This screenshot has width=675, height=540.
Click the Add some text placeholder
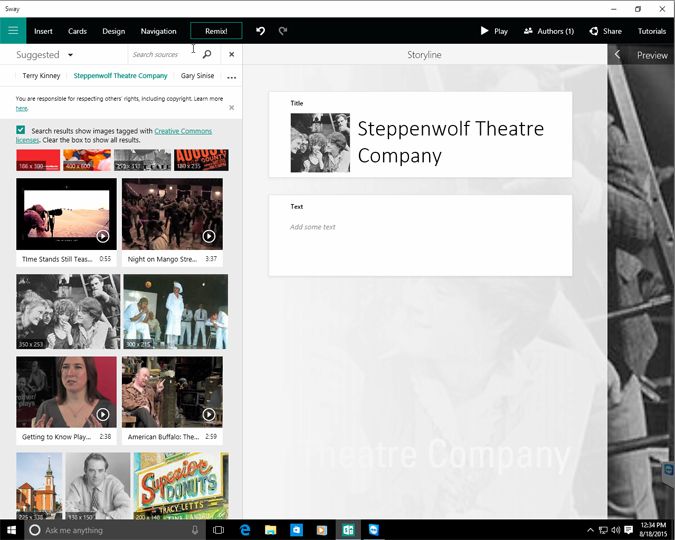(x=313, y=227)
